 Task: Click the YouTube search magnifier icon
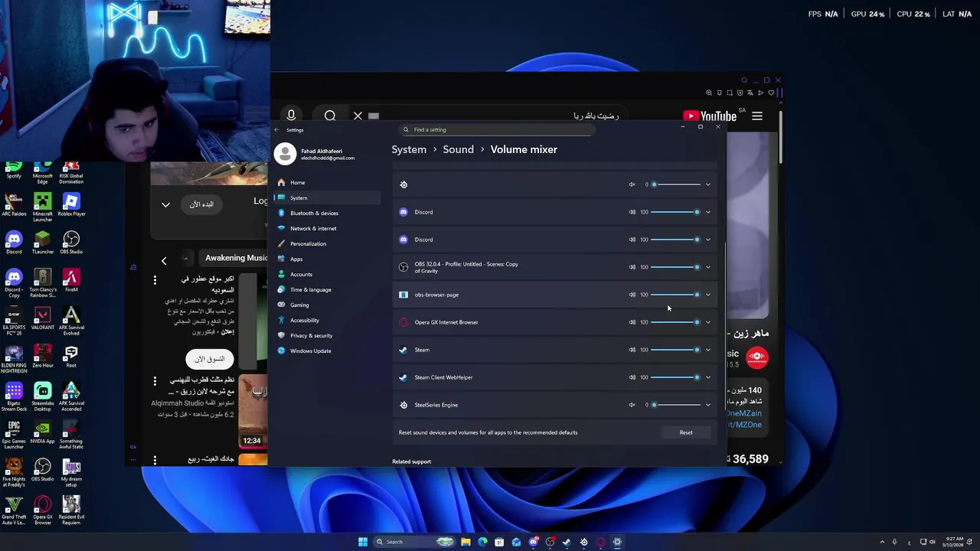coord(330,116)
